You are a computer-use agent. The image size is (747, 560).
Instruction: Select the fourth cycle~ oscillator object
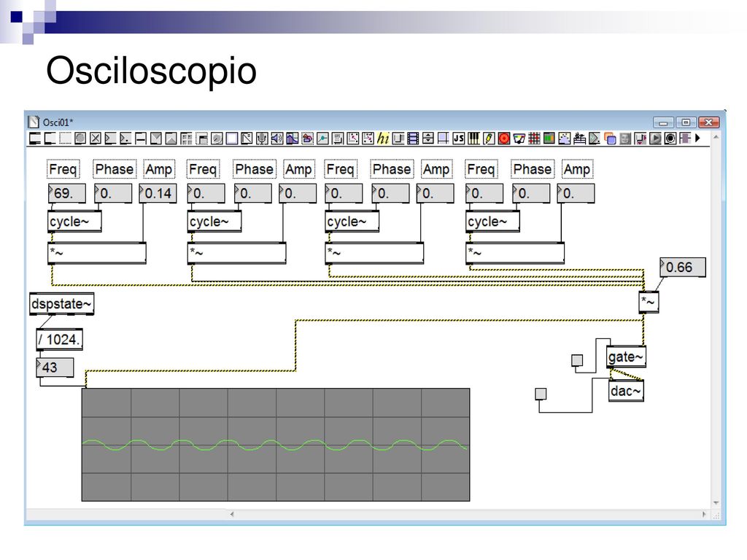point(492,222)
